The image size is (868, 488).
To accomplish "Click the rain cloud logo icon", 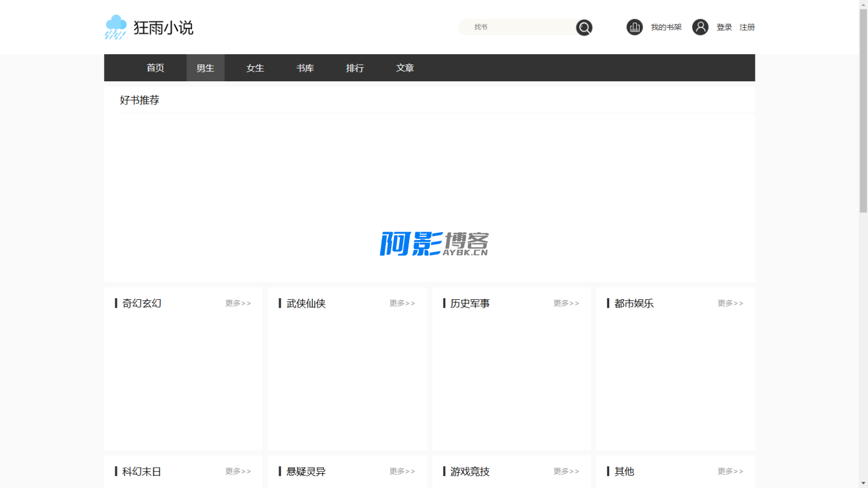I will [x=116, y=27].
